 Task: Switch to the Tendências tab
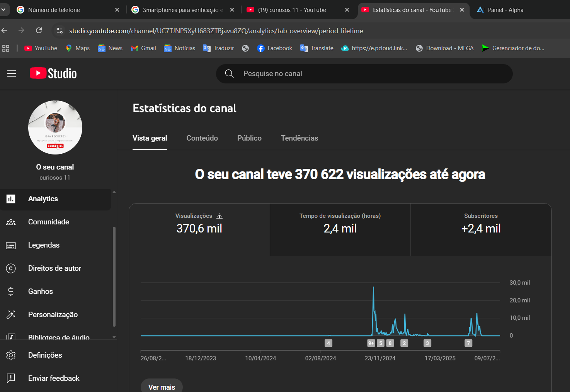coord(299,138)
